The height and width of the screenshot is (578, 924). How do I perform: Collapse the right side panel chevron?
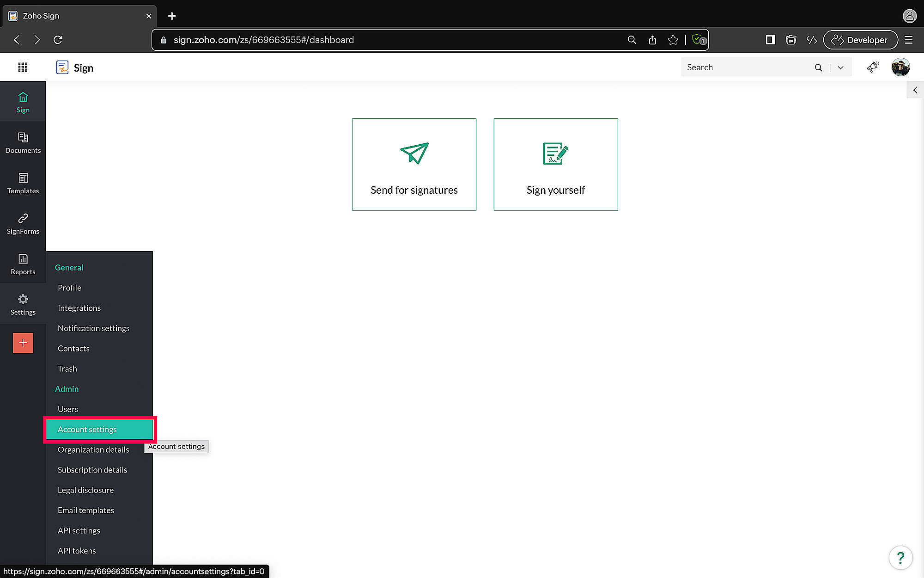point(915,90)
